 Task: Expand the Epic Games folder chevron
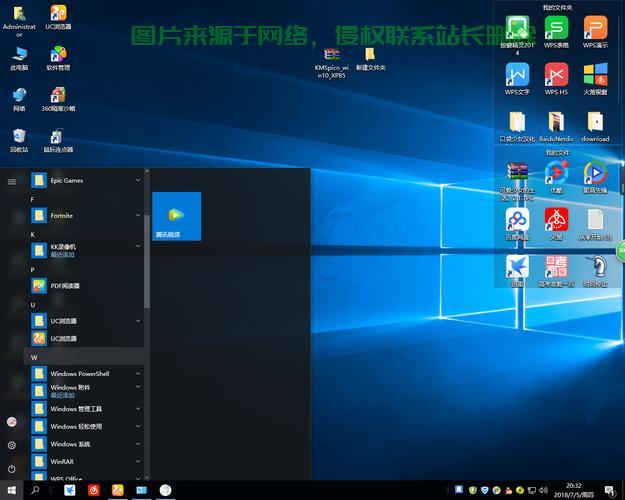(x=138, y=180)
